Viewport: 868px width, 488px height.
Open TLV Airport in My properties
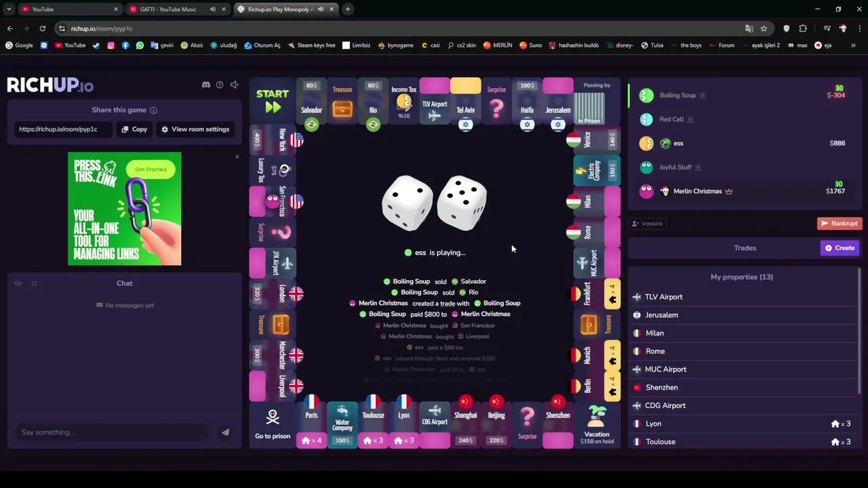tap(742, 297)
